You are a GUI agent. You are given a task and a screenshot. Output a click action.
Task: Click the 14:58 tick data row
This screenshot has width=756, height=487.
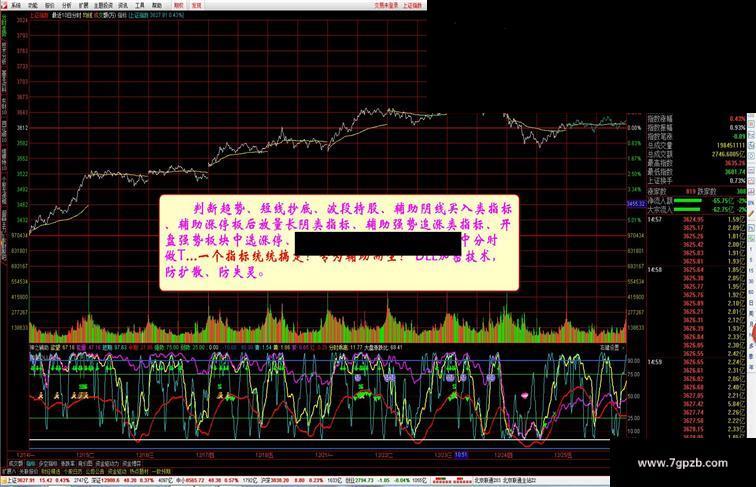pyautogui.click(x=696, y=270)
